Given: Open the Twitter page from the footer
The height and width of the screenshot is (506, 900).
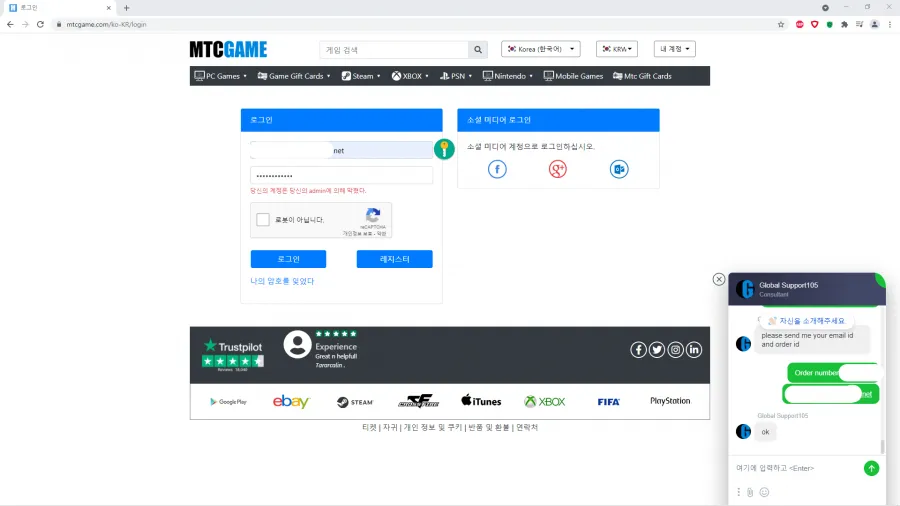Looking at the screenshot, I should click(657, 349).
